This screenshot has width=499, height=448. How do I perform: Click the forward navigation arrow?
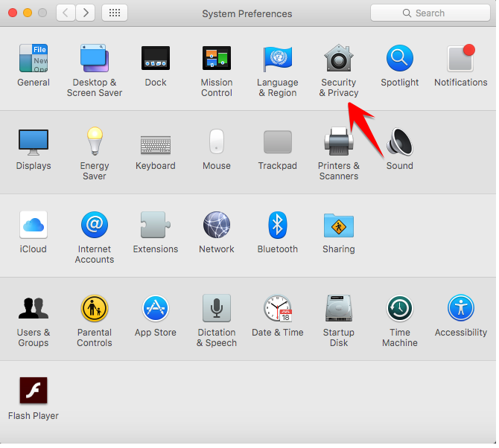86,13
